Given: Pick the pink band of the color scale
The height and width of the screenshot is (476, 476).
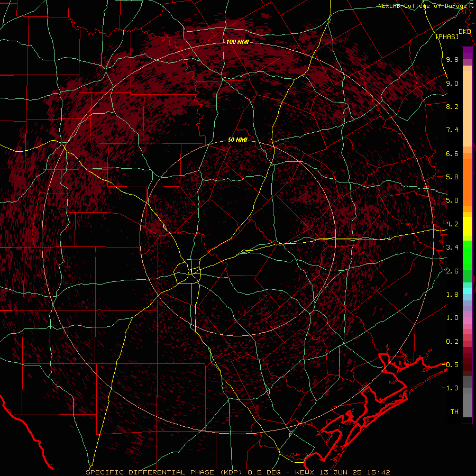Looking at the screenshot, I should coord(467,320).
